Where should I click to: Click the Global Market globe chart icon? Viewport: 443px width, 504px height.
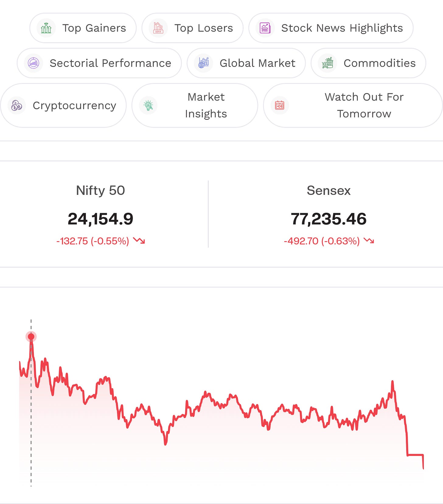tap(203, 63)
